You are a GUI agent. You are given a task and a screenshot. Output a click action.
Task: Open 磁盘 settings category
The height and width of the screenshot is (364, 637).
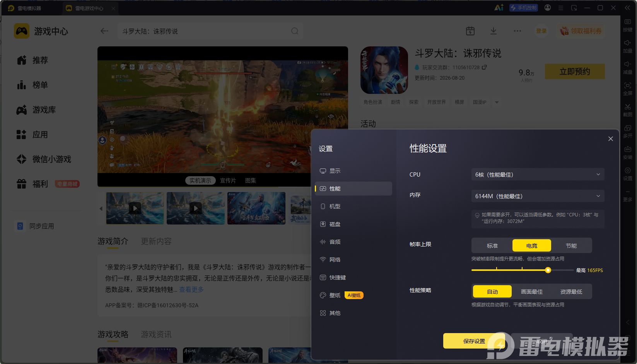tap(354, 224)
